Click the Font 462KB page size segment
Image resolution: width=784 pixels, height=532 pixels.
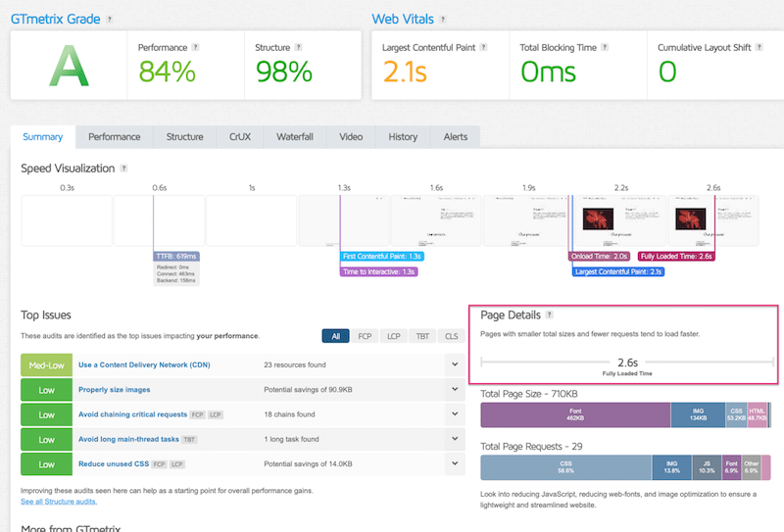575,414
